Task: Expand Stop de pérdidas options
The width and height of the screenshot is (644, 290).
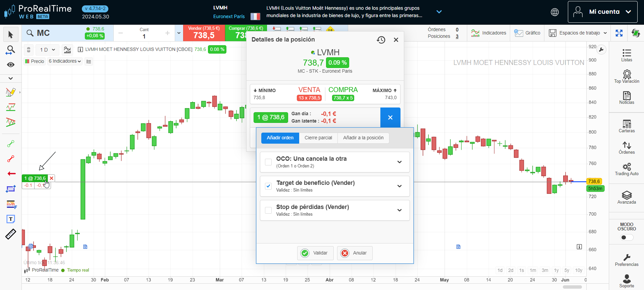Action: (x=399, y=210)
